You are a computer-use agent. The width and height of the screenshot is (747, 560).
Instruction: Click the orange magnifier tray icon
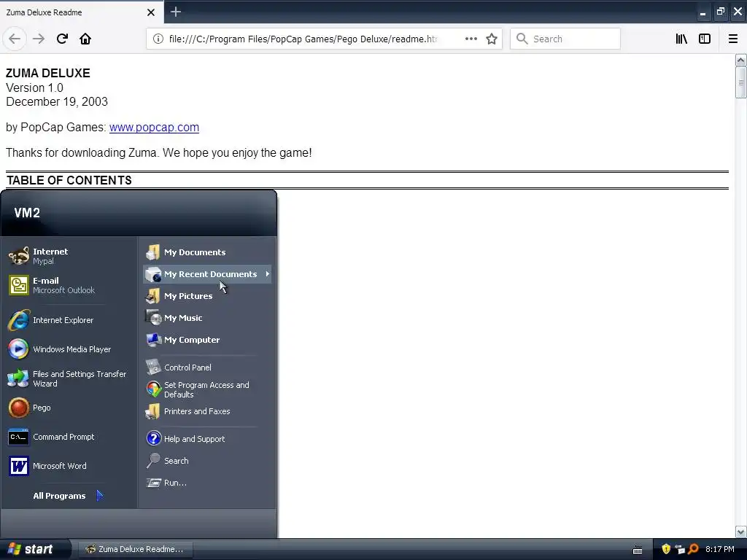[693, 549]
